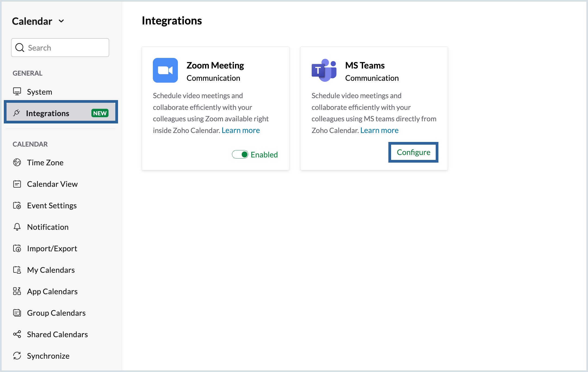Disable the Zoom Meeting Enabled toggle
This screenshot has height=372, width=588.
click(240, 154)
